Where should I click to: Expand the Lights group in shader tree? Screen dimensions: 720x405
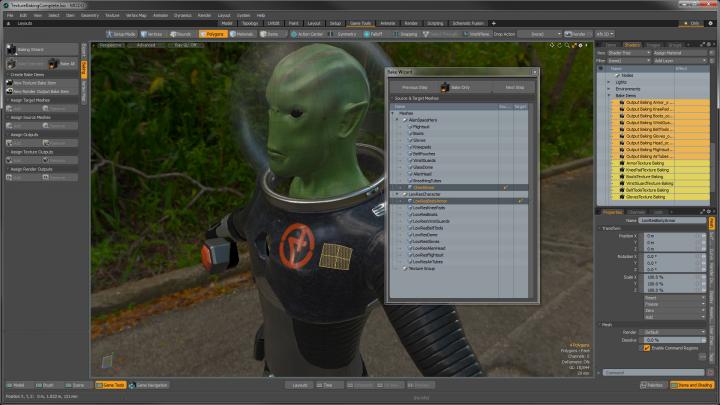[x=608, y=82]
